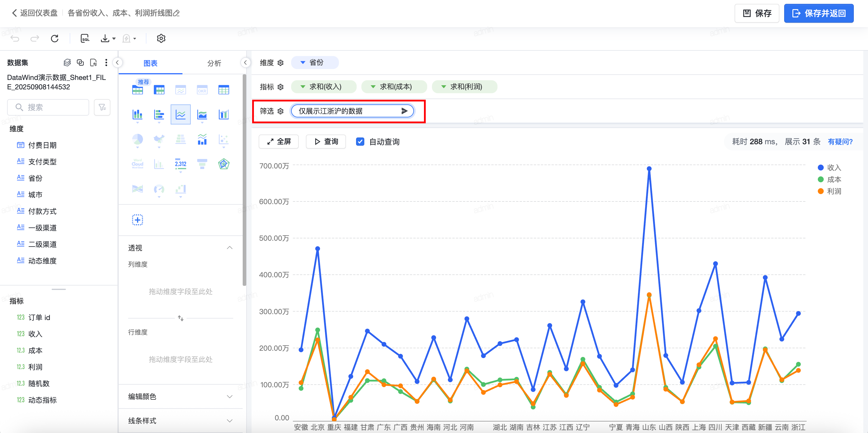Submit the filter query arrow icon
Viewport: 868px width, 433px height.
[x=404, y=111]
